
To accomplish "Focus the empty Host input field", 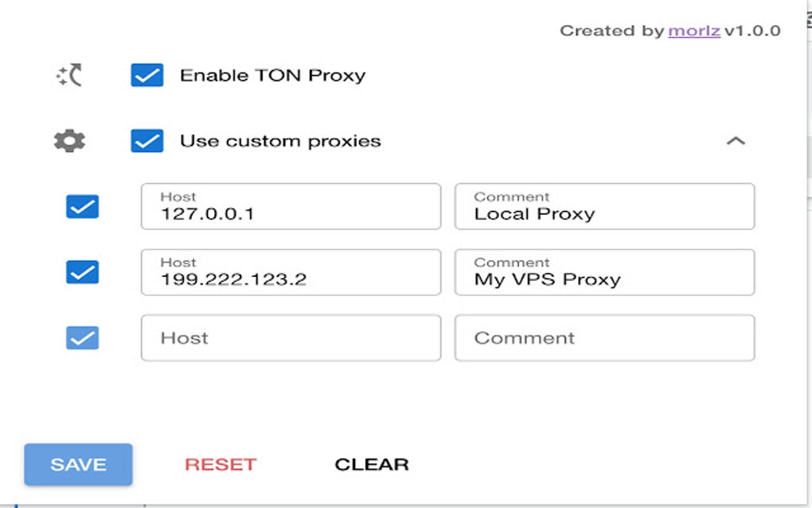I will [x=291, y=338].
